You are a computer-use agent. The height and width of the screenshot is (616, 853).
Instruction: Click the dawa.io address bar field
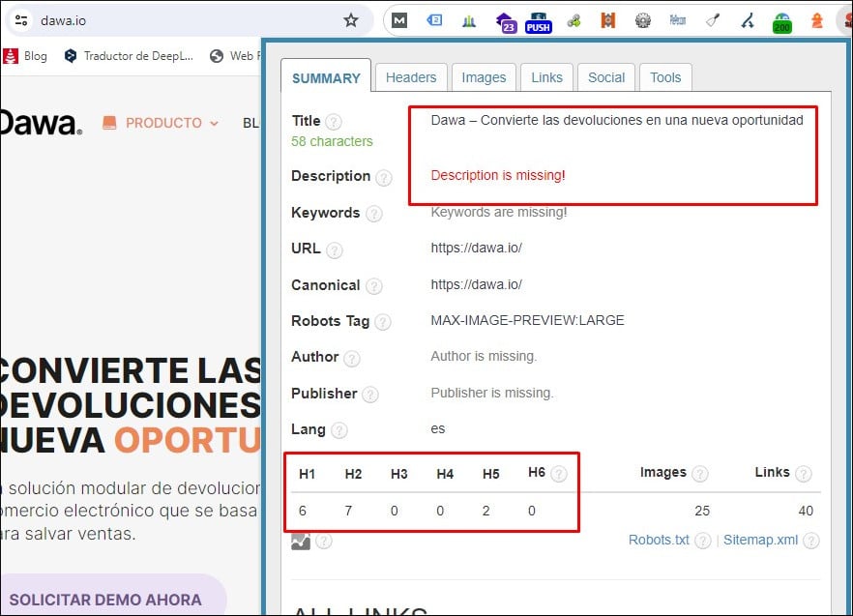click(191, 20)
